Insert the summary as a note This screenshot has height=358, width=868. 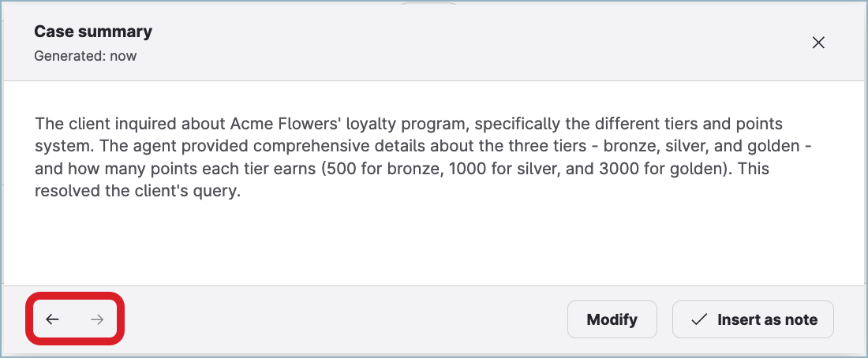click(753, 319)
